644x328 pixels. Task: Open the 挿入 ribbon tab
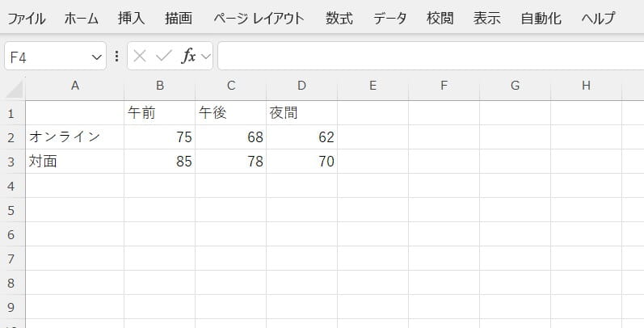pos(131,18)
